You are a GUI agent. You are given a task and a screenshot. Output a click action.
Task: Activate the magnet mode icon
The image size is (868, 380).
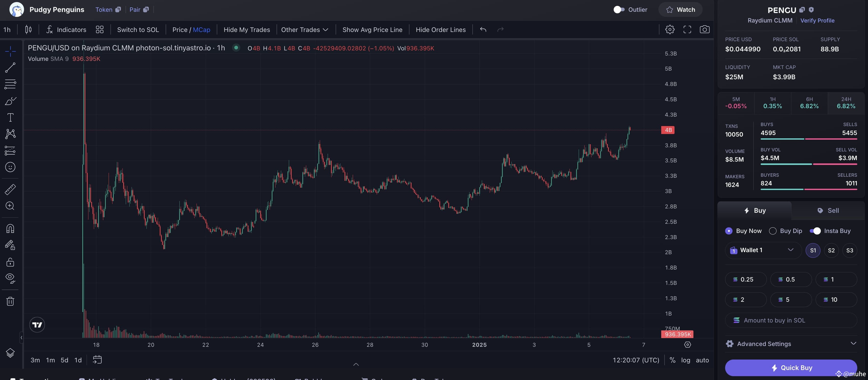(x=10, y=229)
